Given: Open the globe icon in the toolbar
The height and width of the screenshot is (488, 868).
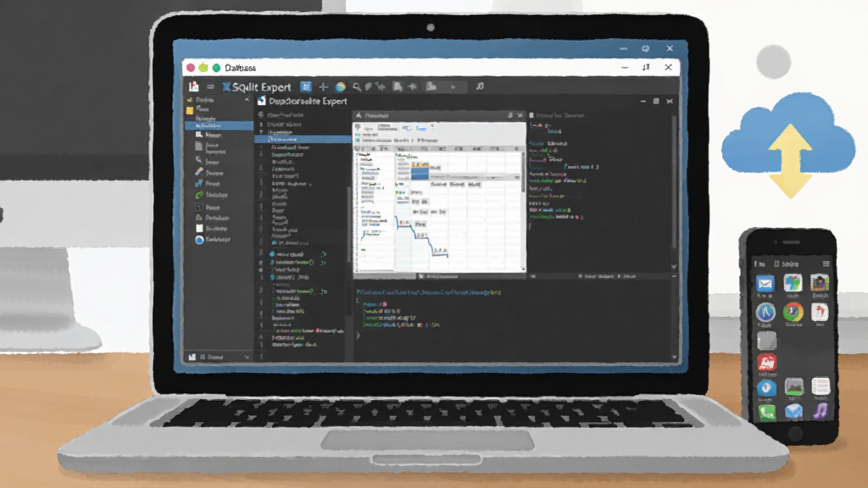Looking at the screenshot, I should click(x=341, y=87).
